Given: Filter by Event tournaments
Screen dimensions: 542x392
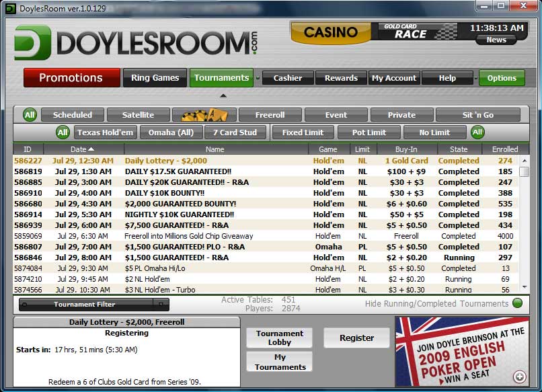Looking at the screenshot, I should coord(336,115).
